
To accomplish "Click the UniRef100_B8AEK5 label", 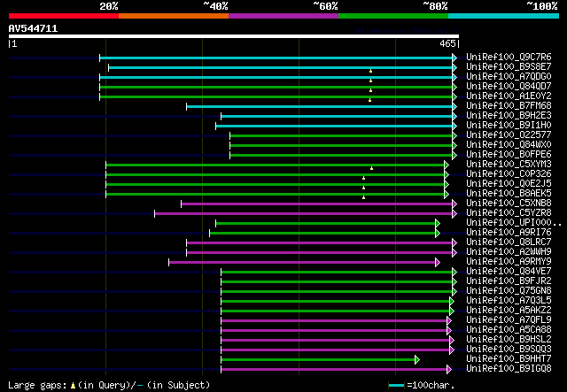I will [x=509, y=194].
